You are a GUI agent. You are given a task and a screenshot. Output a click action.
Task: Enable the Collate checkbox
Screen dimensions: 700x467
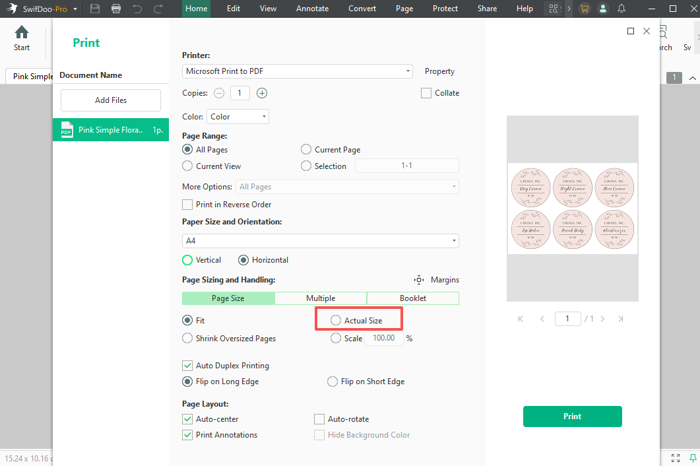[x=426, y=93]
